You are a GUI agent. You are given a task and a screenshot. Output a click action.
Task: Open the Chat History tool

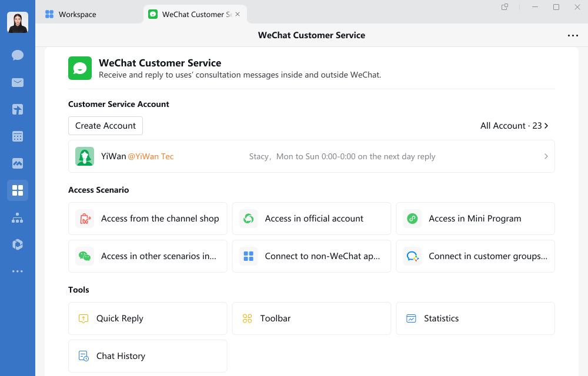[x=148, y=356]
